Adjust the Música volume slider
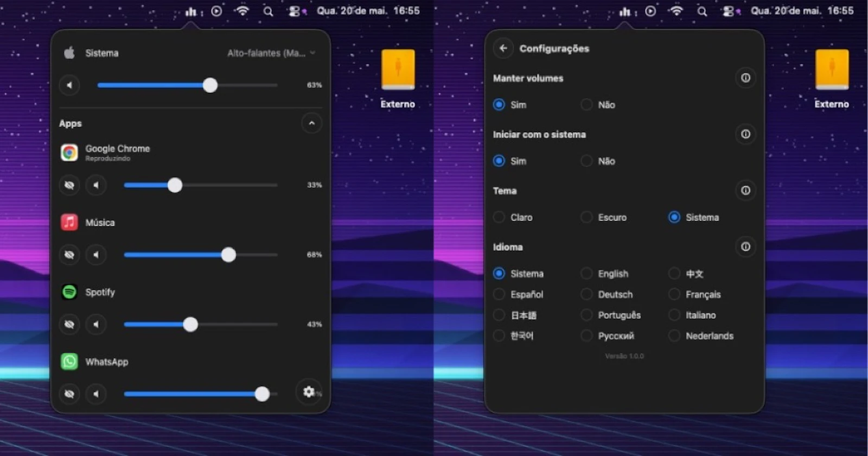This screenshot has width=868, height=456. click(x=201, y=255)
